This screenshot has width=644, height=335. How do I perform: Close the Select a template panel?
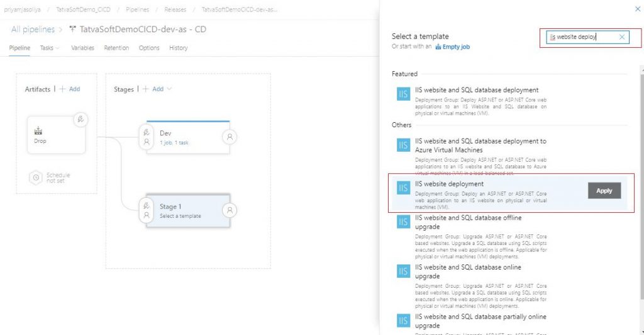[x=638, y=9]
